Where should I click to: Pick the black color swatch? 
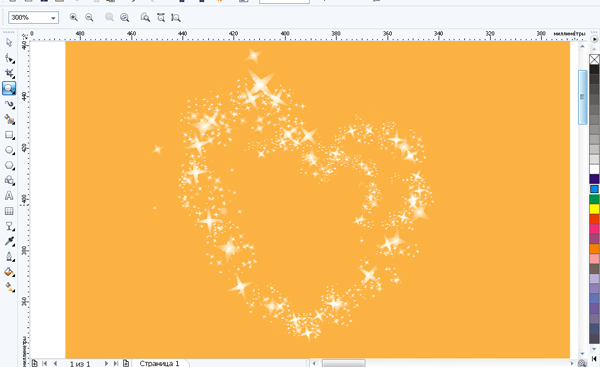pyautogui.click(x=594, y=69)
